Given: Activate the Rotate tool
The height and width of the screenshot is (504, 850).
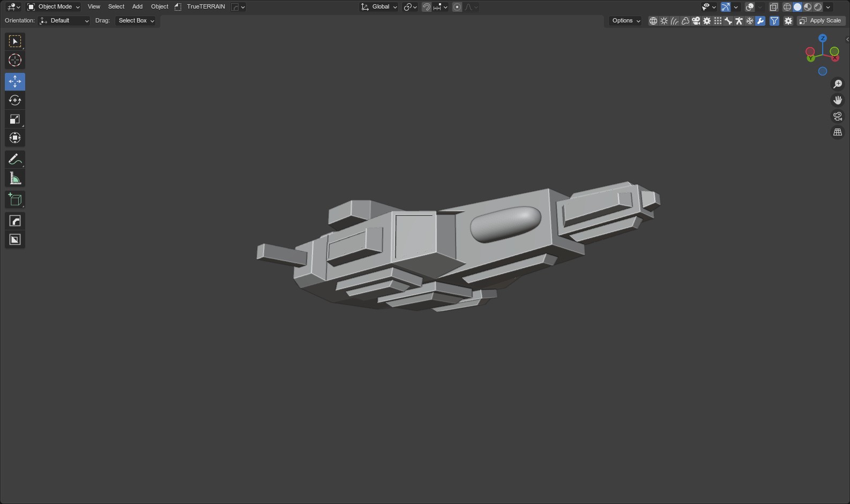Looking at the screenshot, I should coord(15,100).
